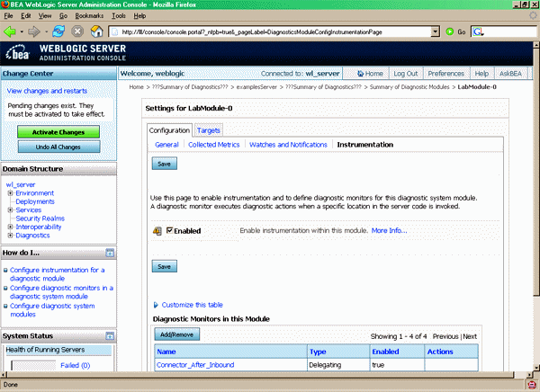The image size is (540, 392).
Task: Click the Activate Changes button
Action: pyautogui.click(x=58, y=132)
